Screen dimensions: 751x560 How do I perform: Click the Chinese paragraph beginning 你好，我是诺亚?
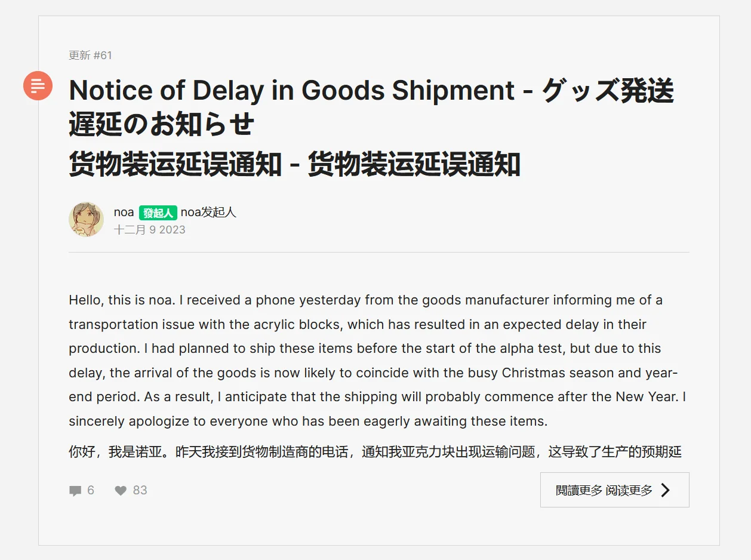tap(375, 452)
